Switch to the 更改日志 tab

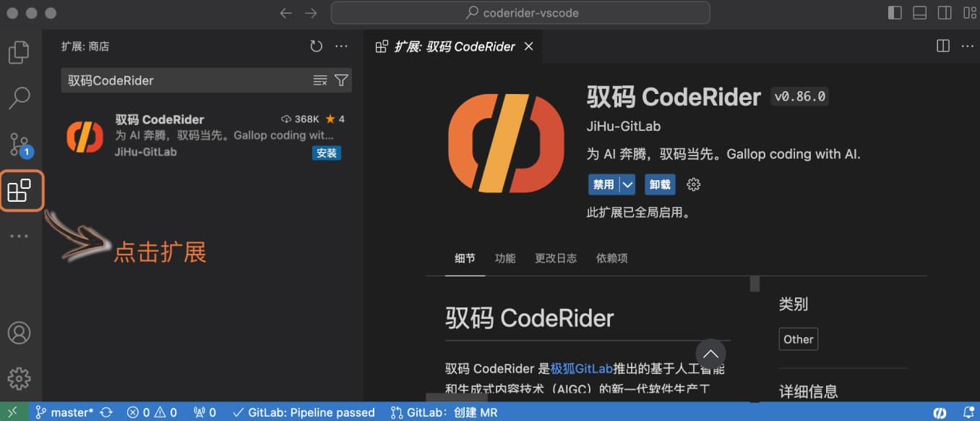click(556, 258)
